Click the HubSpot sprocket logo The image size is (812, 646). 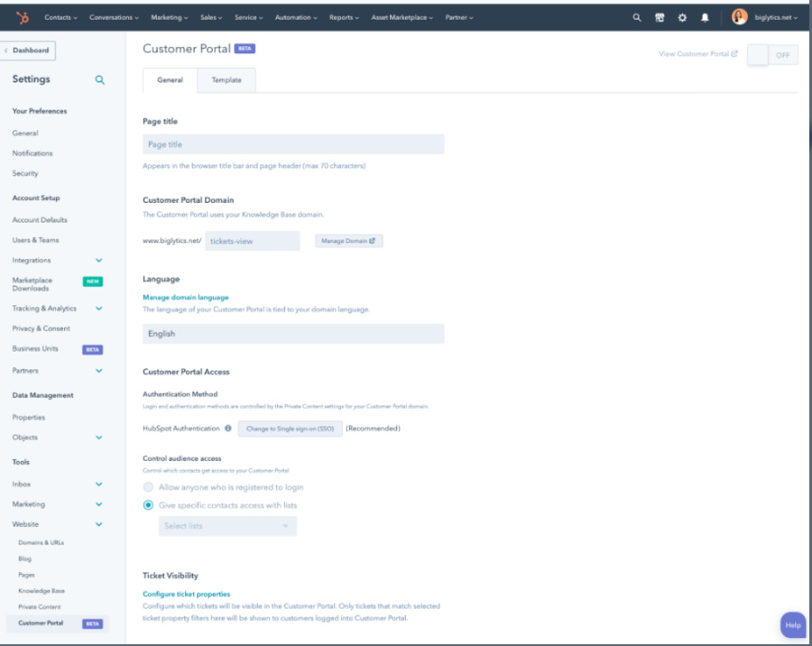(23, 18)
